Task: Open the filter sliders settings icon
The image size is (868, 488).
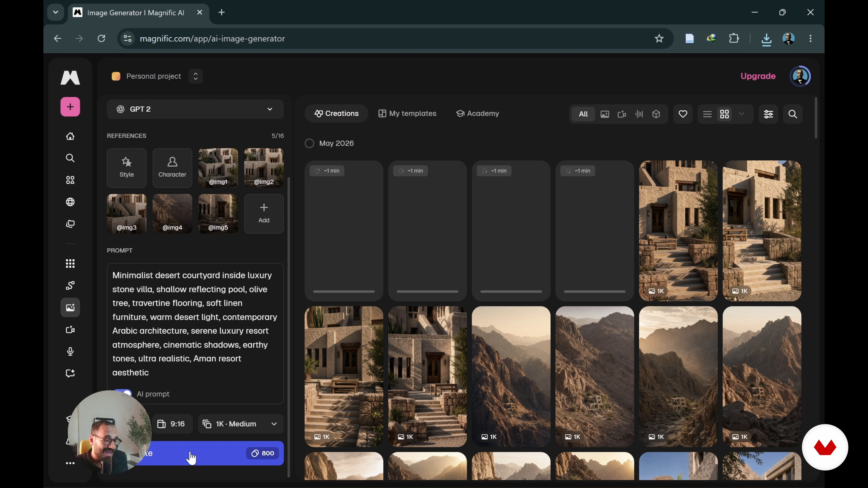Action: pos(769,114)
